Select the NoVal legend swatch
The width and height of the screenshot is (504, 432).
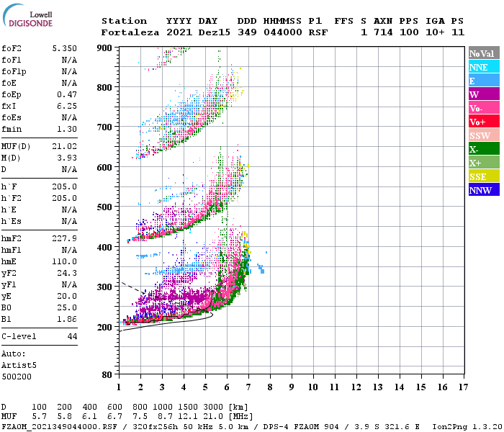point(484,53)
